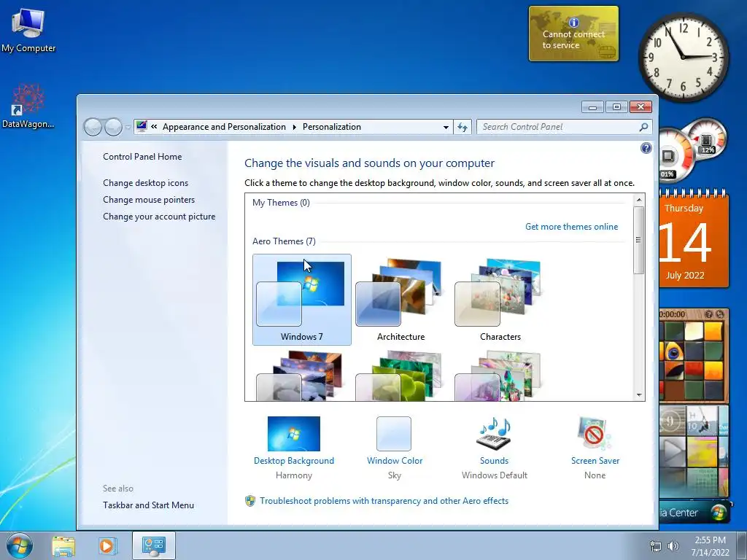747x560 pixels.
Task: Maximize the Personalization window
Action: click(616, 107)
